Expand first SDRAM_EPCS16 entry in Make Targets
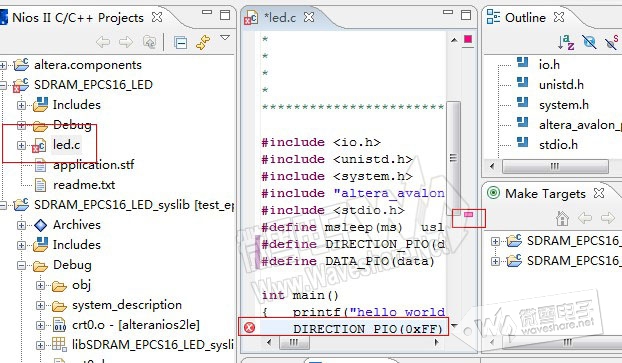 [x=495, y=241]
